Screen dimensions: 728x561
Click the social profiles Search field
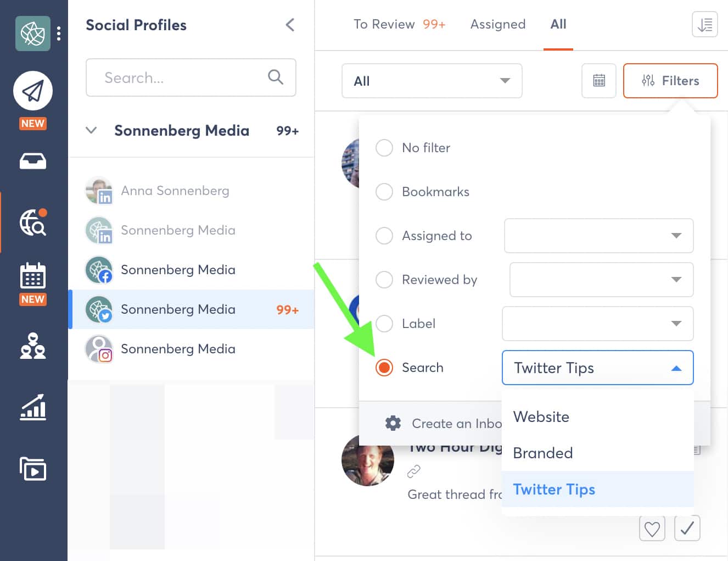(191, 77)
